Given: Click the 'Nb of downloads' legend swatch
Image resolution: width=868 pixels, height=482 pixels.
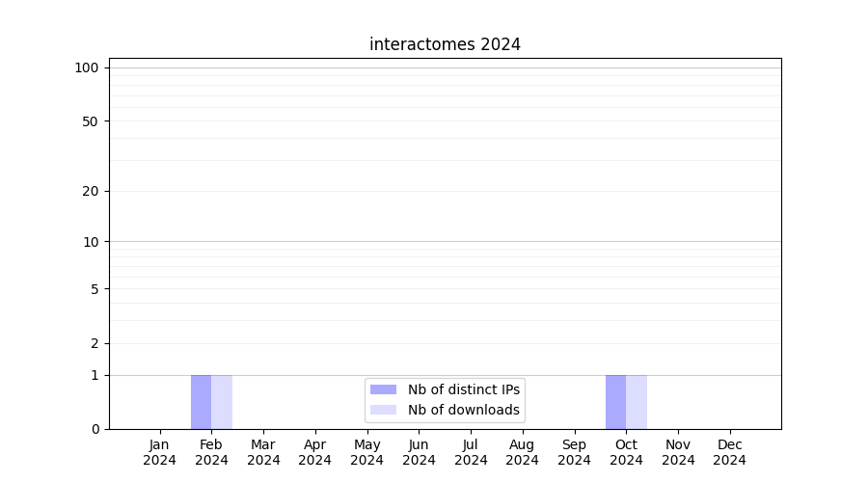Looking at the screenshot, I should point(383,410).
